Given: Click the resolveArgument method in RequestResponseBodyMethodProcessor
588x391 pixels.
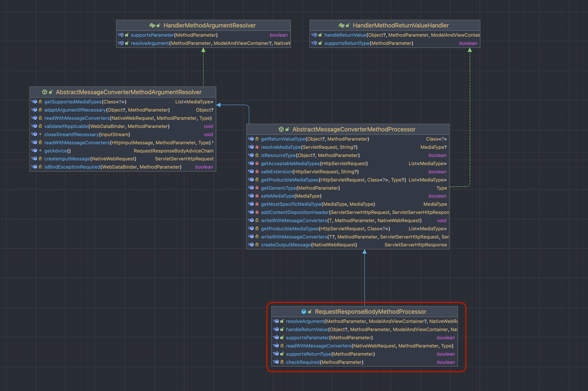Looking at the screenshot, I should coord(305,321).
